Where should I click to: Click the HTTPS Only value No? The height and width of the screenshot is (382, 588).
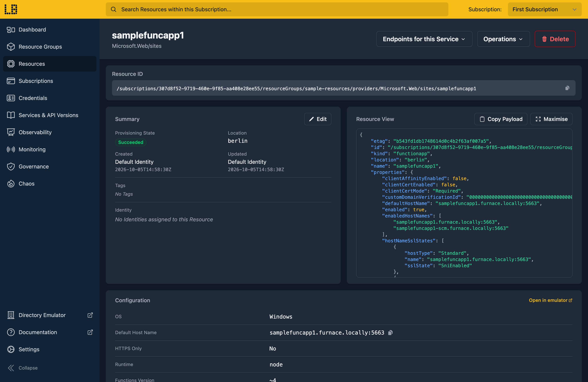(x=272, y=348)
